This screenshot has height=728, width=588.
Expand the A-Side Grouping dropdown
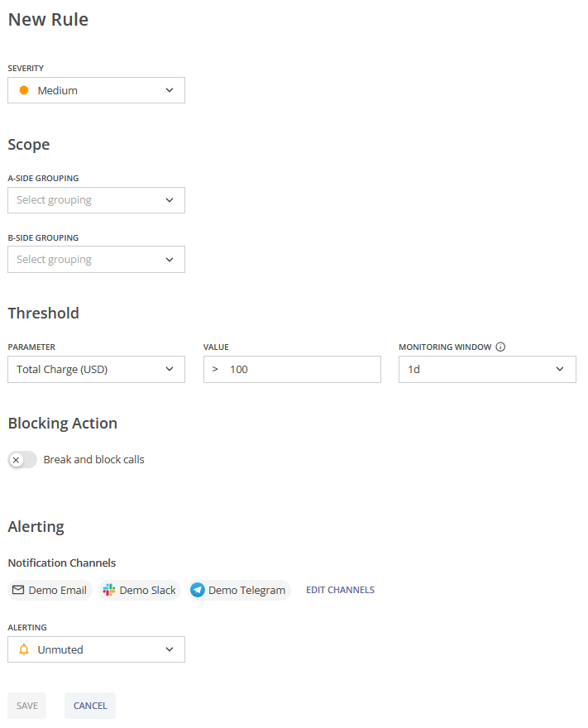(x=96, y=200)
